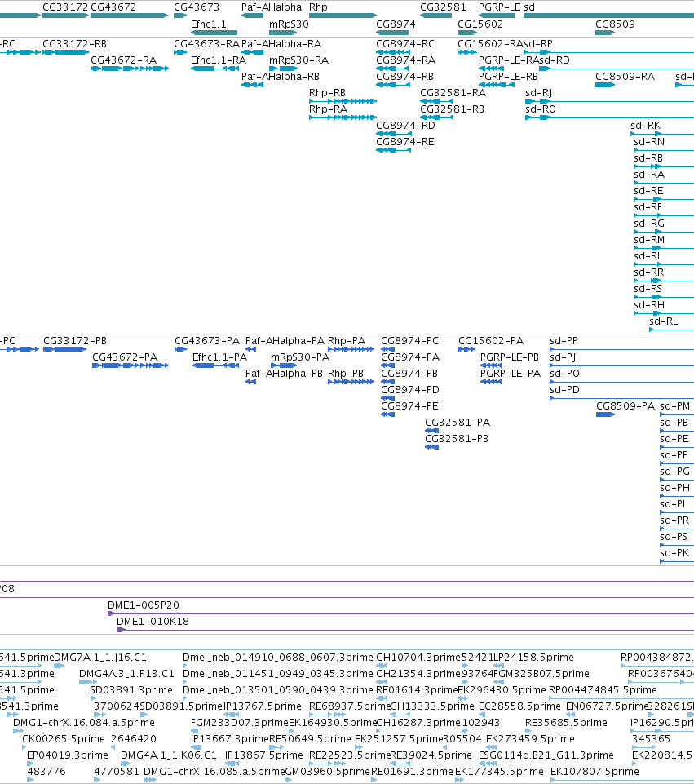Click transcript Rhp-RA
Screen dimensions: 694x784
329,109
